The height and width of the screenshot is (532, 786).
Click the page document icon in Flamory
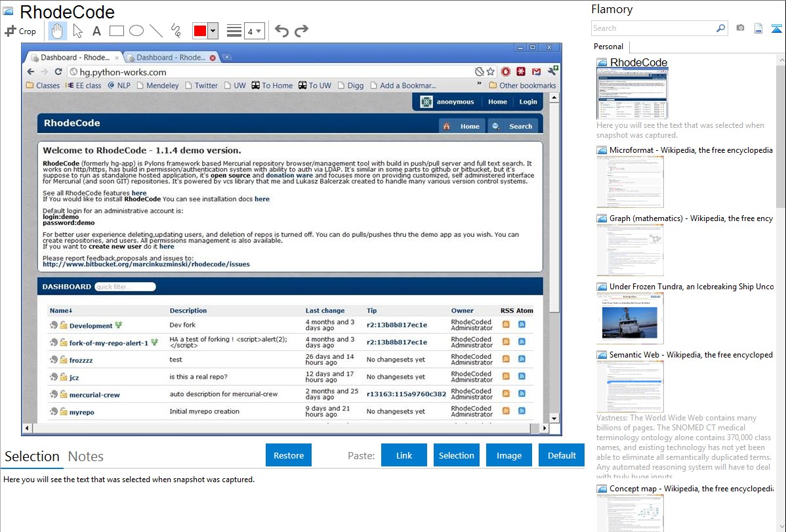click(758, 29)
